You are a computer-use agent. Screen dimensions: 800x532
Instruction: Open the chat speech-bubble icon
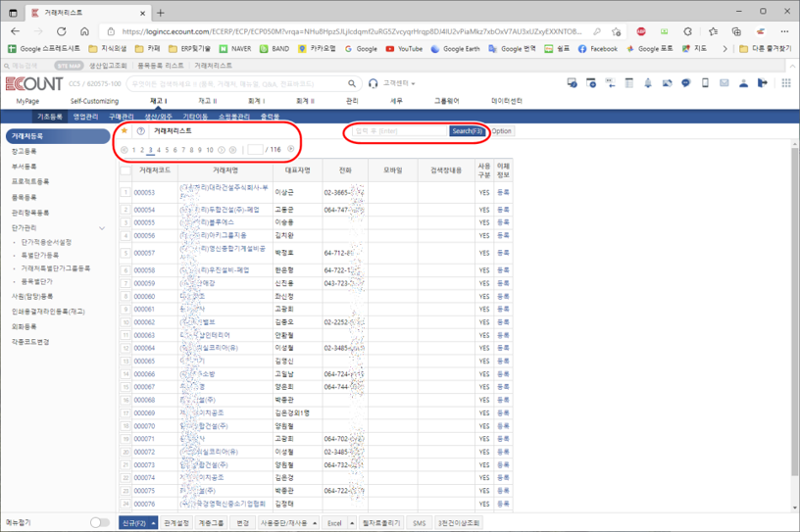[685, 83]
